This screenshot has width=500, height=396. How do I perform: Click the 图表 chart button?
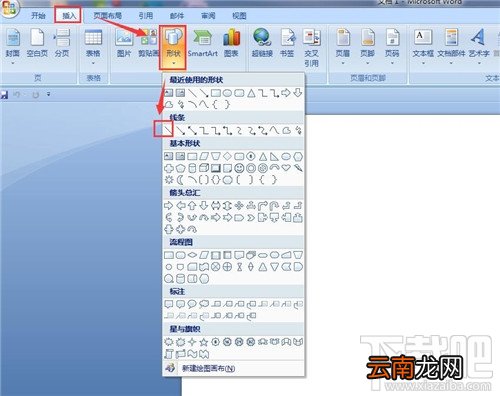231,43
